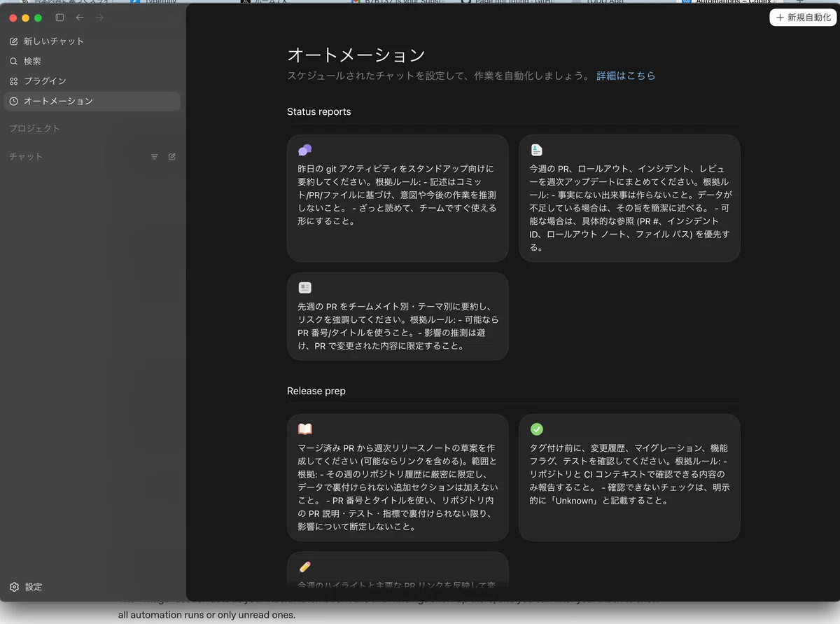Click the プラグイン grid icon
840x624 pixels.
click(14, 81)
